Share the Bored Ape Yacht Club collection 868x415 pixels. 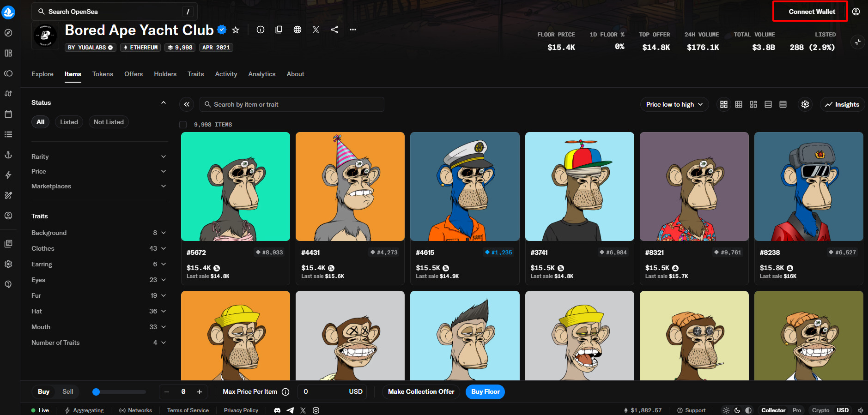tap(334, 30)
